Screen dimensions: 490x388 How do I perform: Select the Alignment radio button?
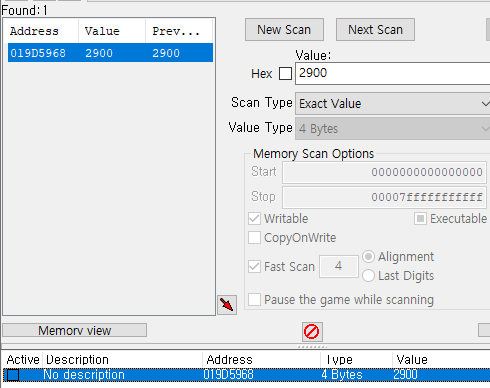368,257
